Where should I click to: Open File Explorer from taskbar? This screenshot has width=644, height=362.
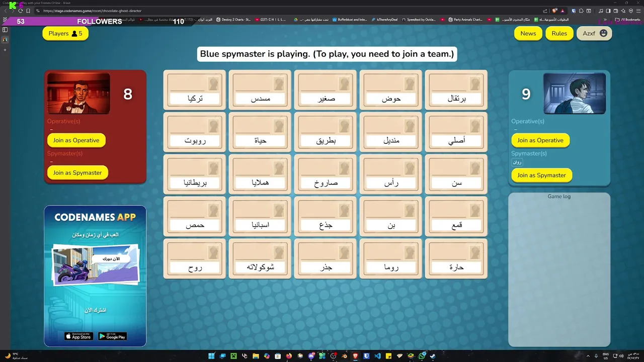pos(256,356)
